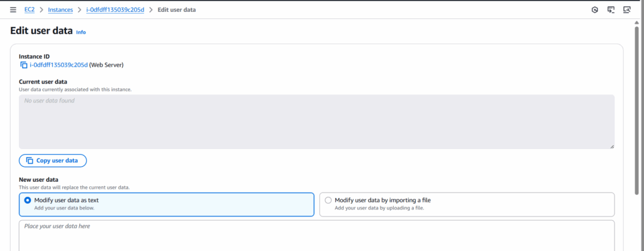Select Modify user data by importing a file

pyautogui.click(x=467, y=204)
